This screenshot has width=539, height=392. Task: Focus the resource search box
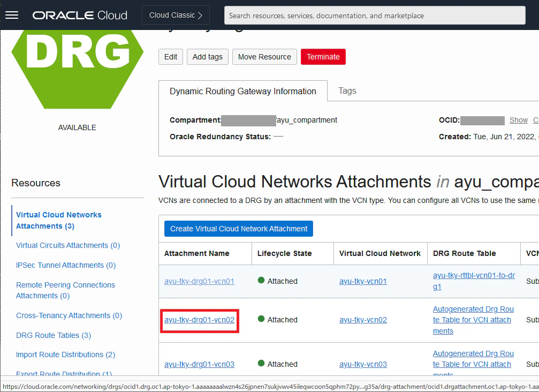(375, 16)
